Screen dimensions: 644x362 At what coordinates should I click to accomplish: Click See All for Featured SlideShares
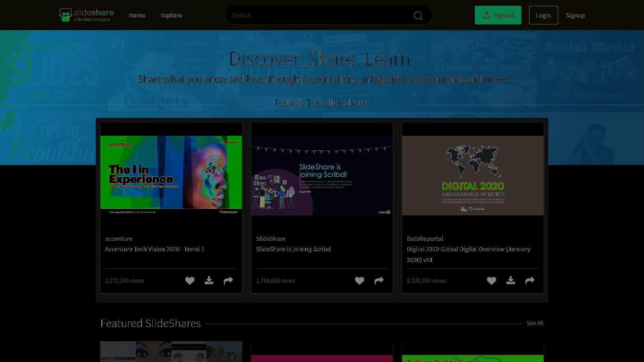click(x=535, y=323)
